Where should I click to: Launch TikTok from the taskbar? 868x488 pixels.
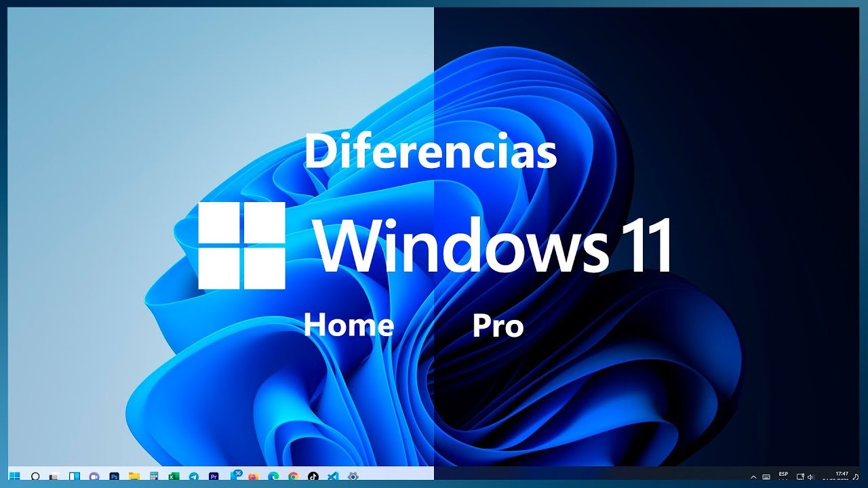[313, 476]
